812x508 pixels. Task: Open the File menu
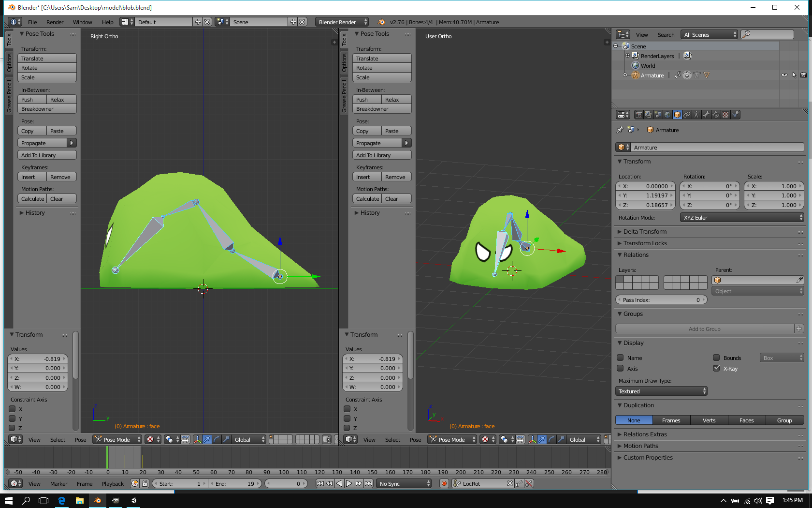coord(32,22)
